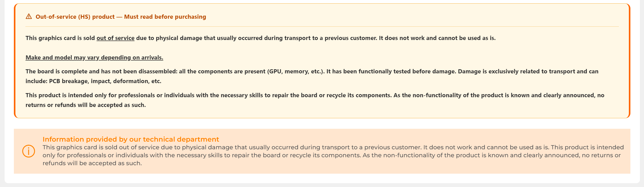
Task: Click "only for professionals or individuals" in info box
Action: pos(95,155)
